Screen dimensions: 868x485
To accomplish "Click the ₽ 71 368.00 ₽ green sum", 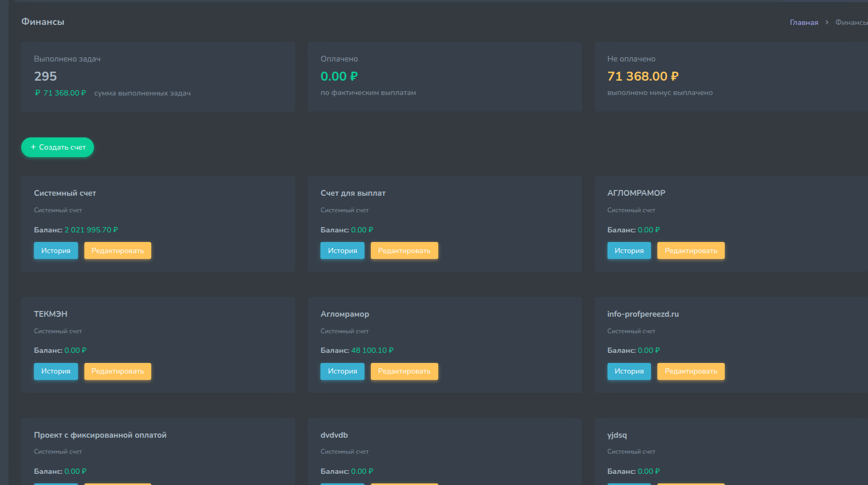I will 60,93.
